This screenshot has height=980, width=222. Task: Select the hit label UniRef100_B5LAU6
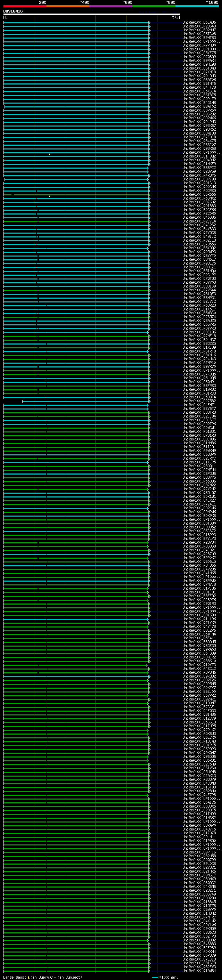199,23
